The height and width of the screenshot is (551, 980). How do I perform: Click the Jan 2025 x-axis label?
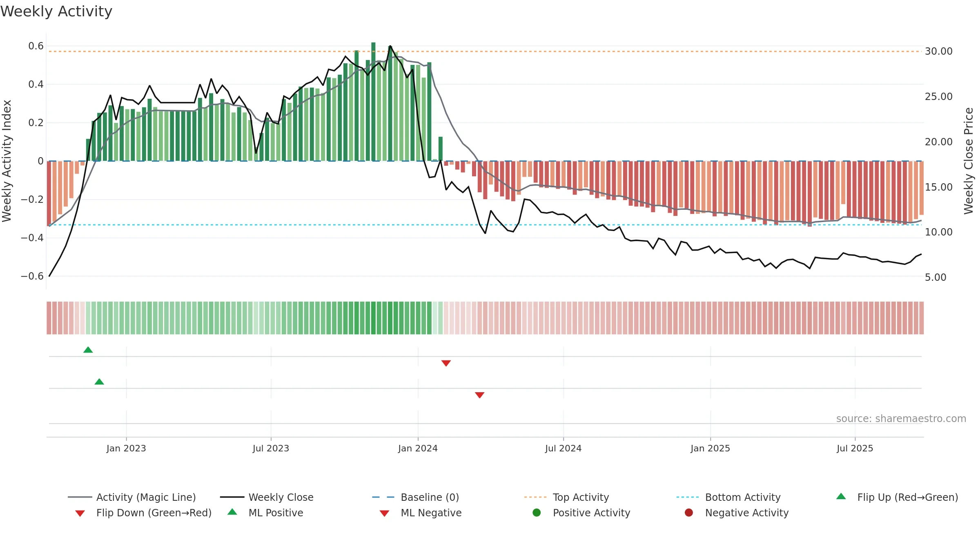coord(710,448)
